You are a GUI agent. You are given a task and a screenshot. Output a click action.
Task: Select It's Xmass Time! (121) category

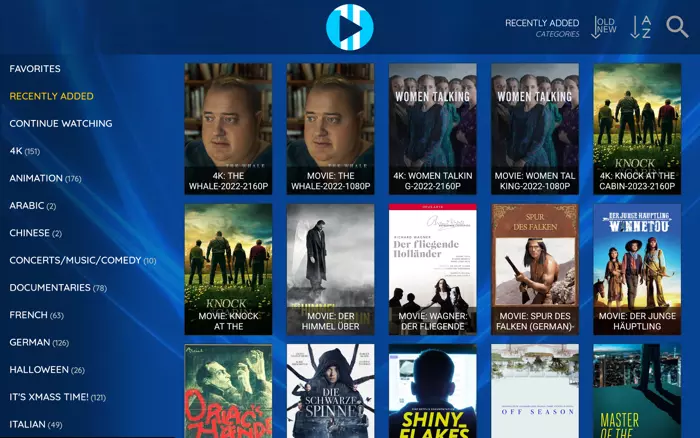[x=58, y=397]
